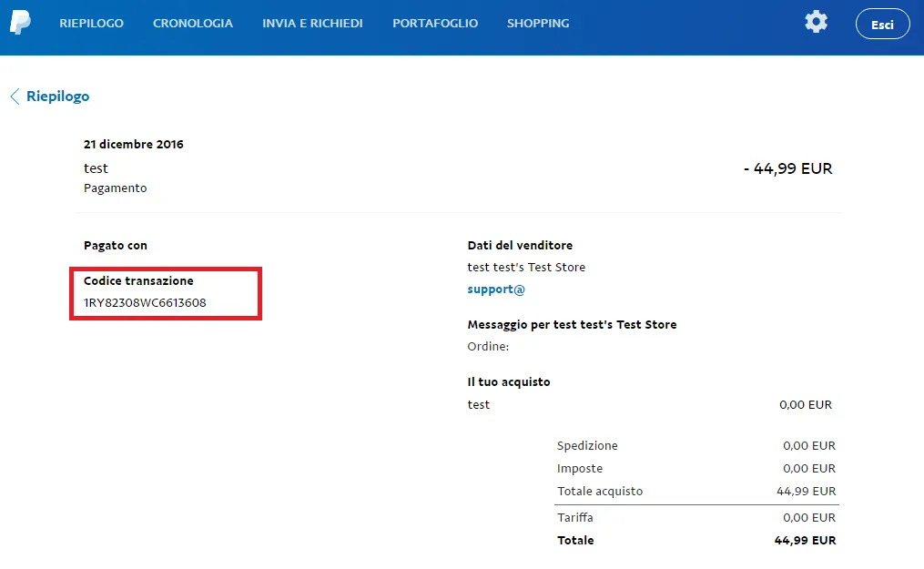Click the Spedizione row label
Viewport: 924px width, 569px height.
[587, 445]
